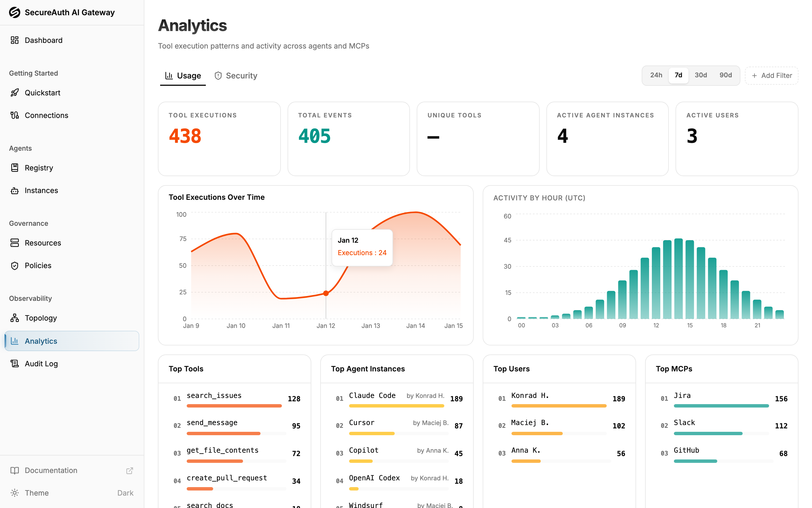This screenshot has width=812, height=508.
Task: Click the Analytics chart icon in sidebar
Action: click(x=14, y=341)
